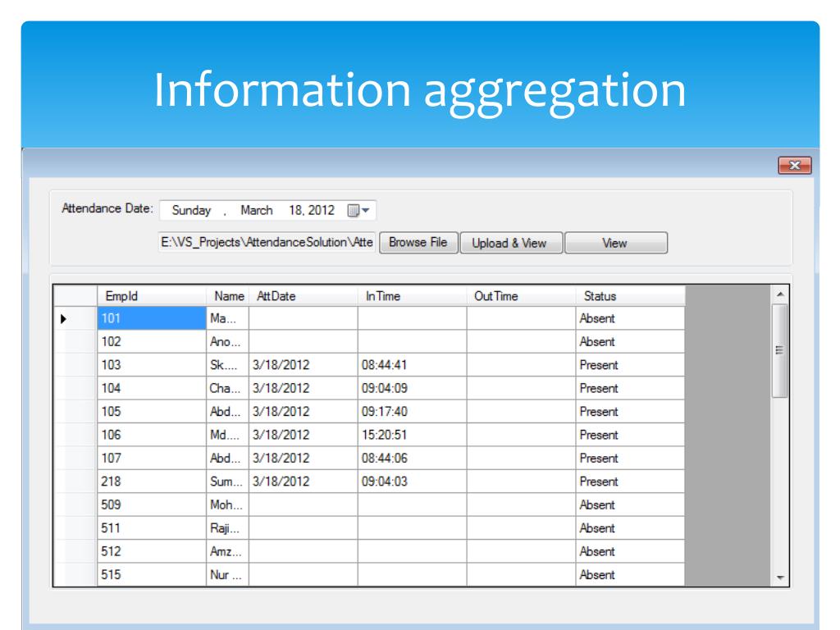Sort by AttDate column header

click(x=304, y=296)
